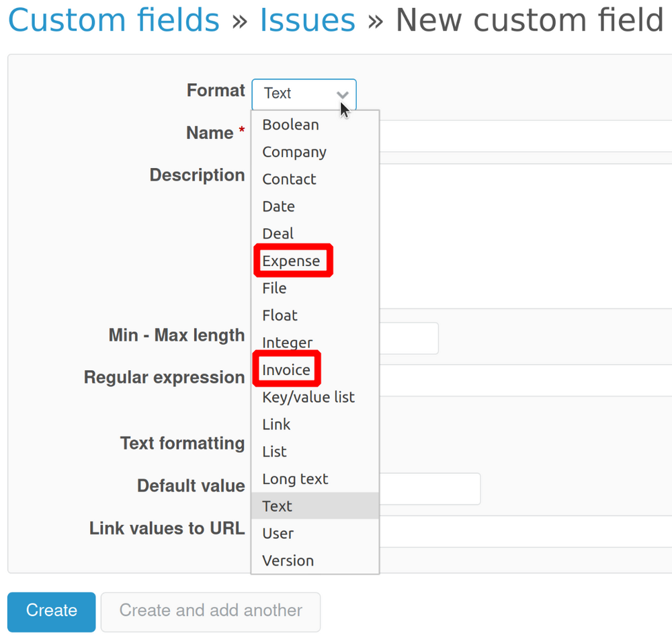The image size is (672, 643).
Task: Choose Version as the field format
Action: coord(288,560)
